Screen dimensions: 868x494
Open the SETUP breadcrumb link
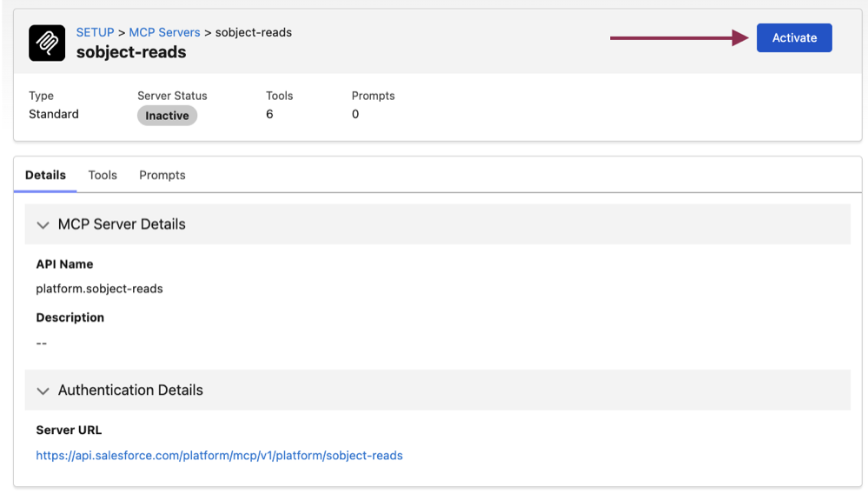tap(96, 33)
